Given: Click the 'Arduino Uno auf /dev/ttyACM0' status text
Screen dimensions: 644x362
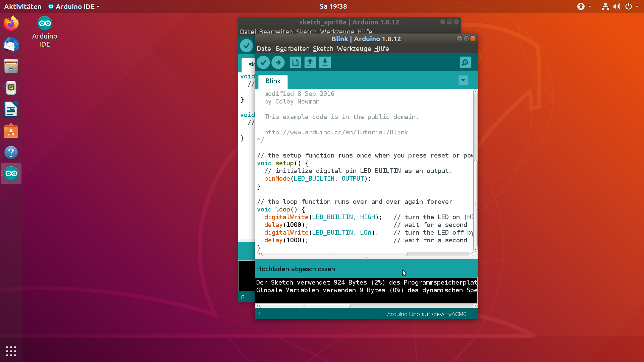Looking at the screenshot, I should (x=427, y=314).
